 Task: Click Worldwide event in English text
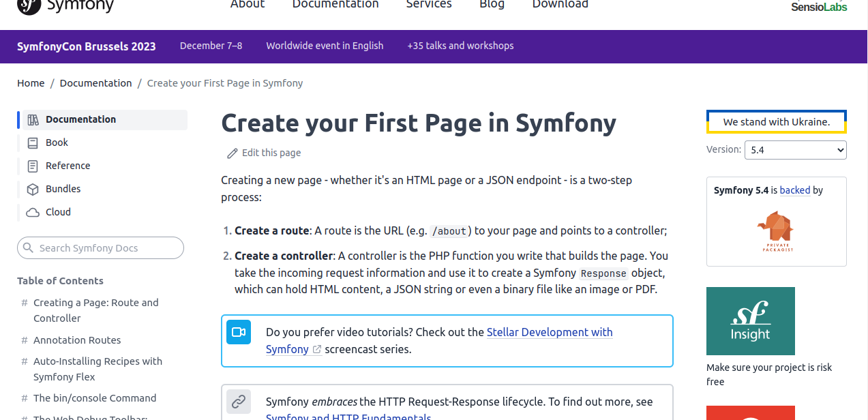tap(325, 46)
